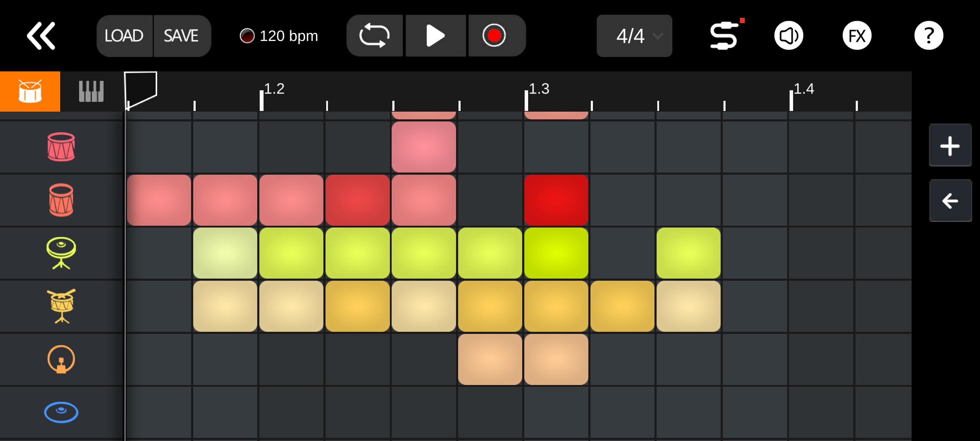Click the plus button to add
The width and height of the screenshot is (980, 441).
(x=950, y=145)
